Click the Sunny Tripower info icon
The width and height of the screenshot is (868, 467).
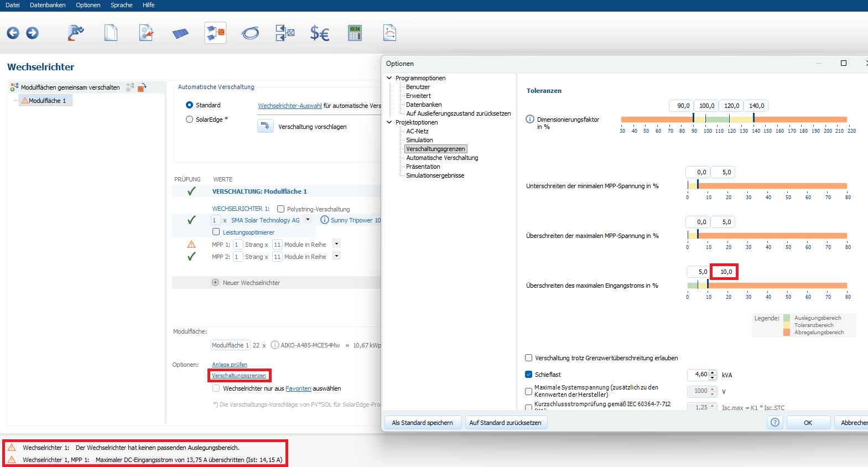point(325,220)
